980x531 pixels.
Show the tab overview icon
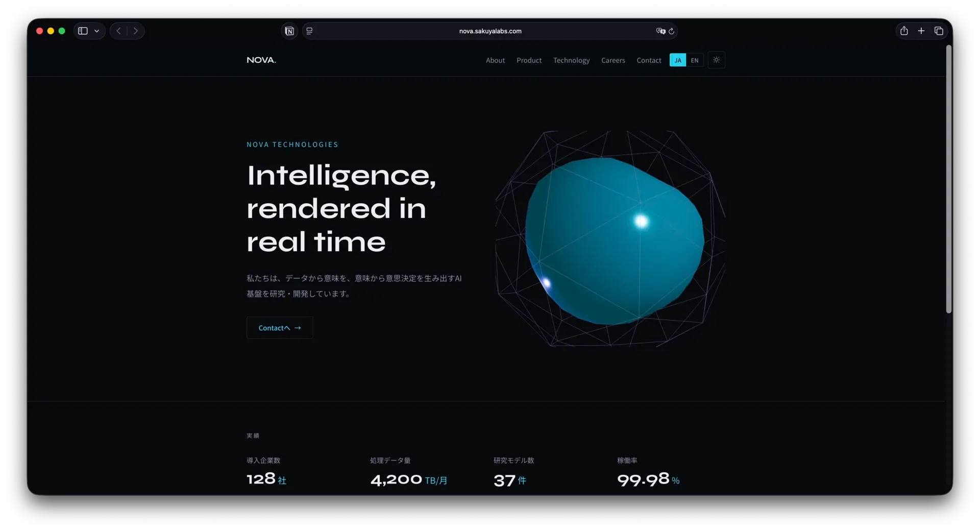939,31
